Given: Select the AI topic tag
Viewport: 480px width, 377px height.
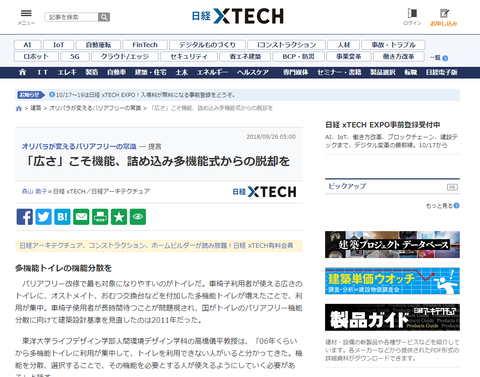Looking at the screenshot, I should [27, 45].
